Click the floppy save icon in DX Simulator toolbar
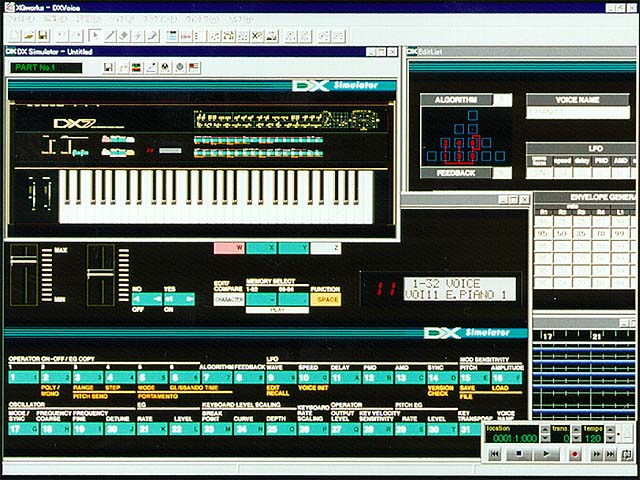 (x=108, y=67)
